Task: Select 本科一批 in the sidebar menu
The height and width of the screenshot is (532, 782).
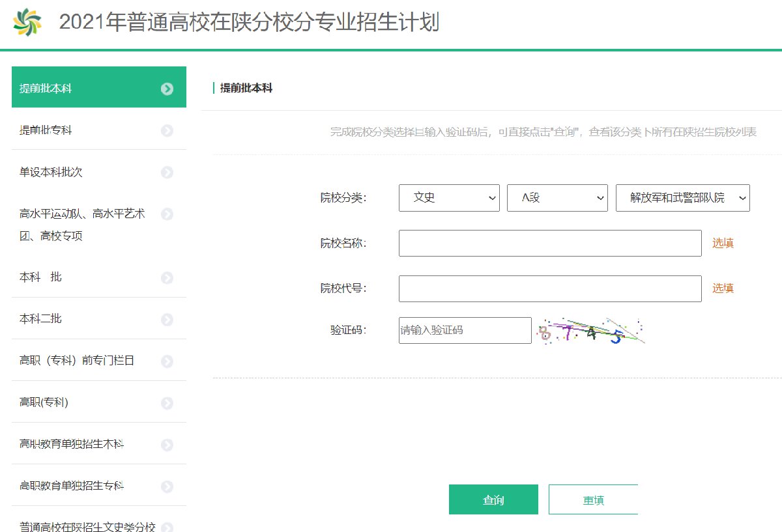Action: 40,277
